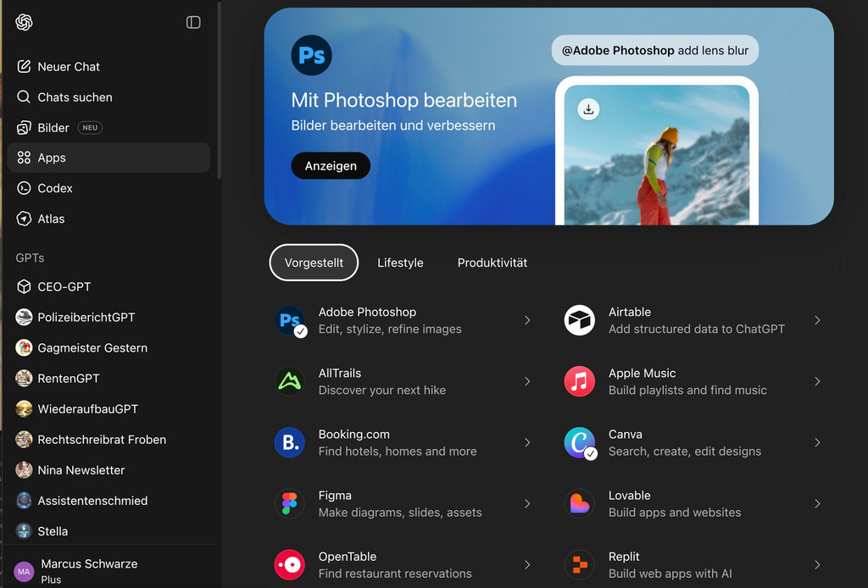Expand the Lovable entry chevron
Image resolution: width=868 pixels, height=588 pixels.
pos(817,504)
